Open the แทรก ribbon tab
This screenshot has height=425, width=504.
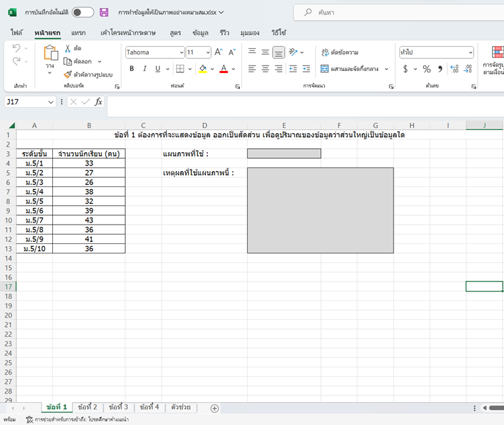(78, 32)
